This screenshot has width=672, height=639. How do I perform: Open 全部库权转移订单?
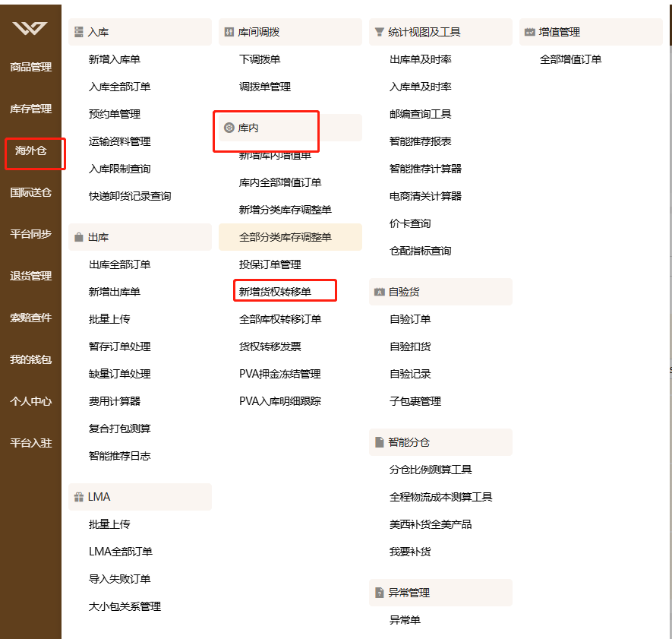pyautogui.click(x=280, y=319)
